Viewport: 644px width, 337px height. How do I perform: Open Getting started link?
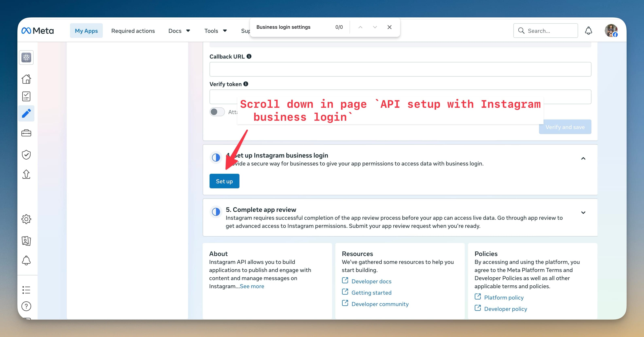click(371, 292)
